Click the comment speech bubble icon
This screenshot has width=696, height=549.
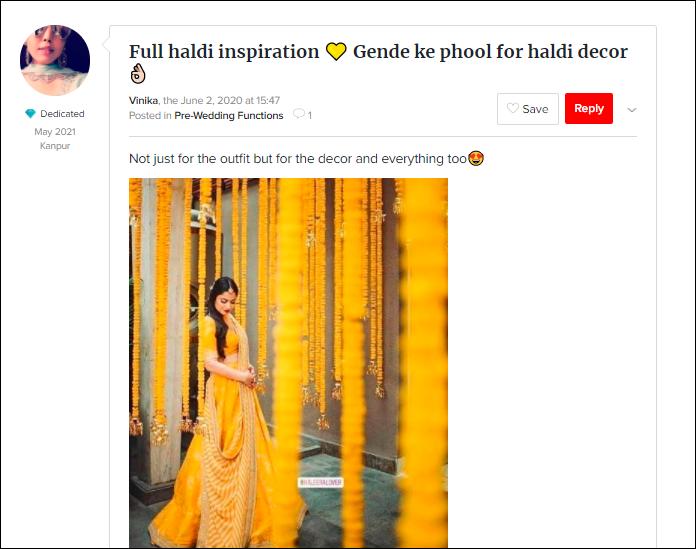coord(299,114)
